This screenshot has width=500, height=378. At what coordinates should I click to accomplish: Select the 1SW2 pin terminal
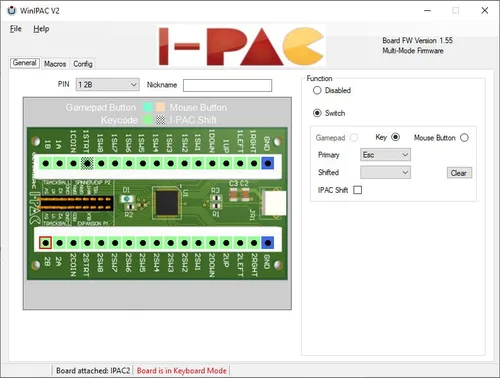(x=185, y=163)
